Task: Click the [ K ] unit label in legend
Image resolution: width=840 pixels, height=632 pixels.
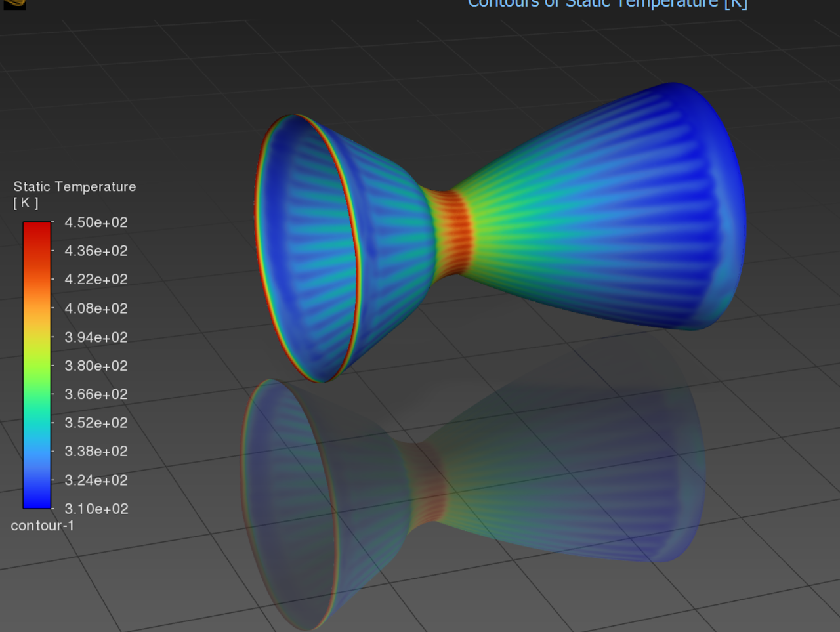Action: (26, 203)
